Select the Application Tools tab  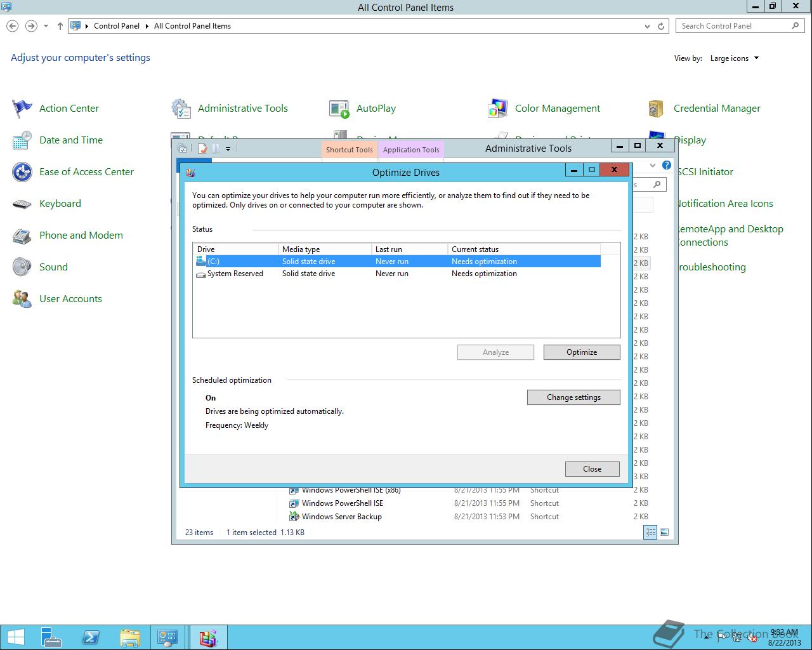[x=411, y=150]
